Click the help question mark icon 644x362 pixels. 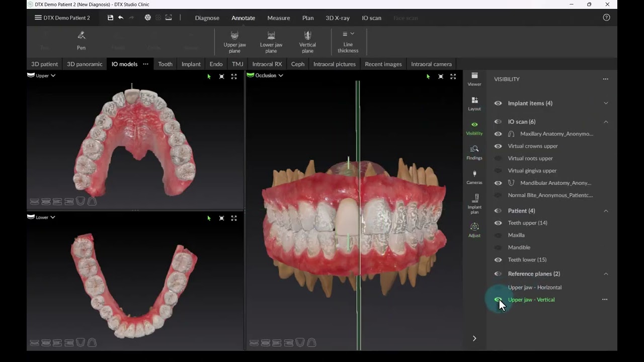[x=606, y=18]
